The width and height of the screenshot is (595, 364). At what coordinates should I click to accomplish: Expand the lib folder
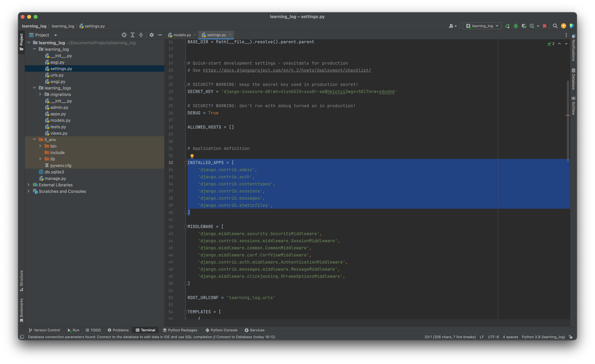40,159
